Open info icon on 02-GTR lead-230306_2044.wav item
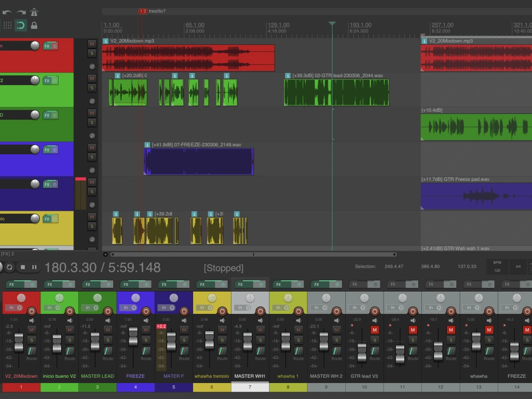 click(288, 76)
